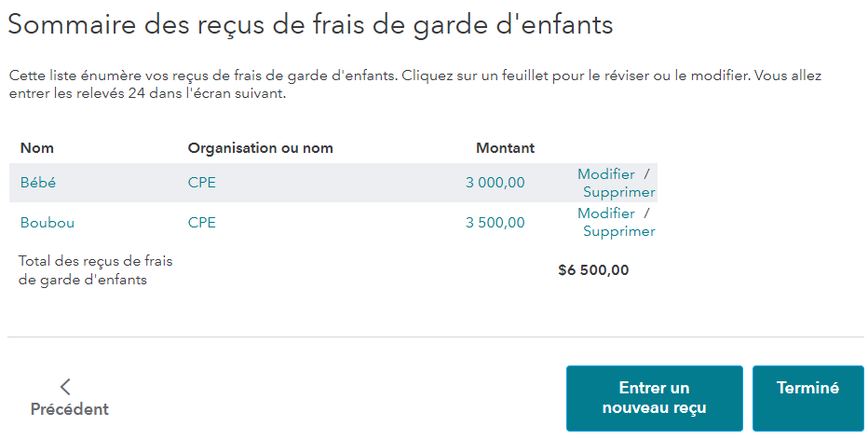Click the Organisation ou nom column header
Screen dimensions: 868x440
pos(261,148)
